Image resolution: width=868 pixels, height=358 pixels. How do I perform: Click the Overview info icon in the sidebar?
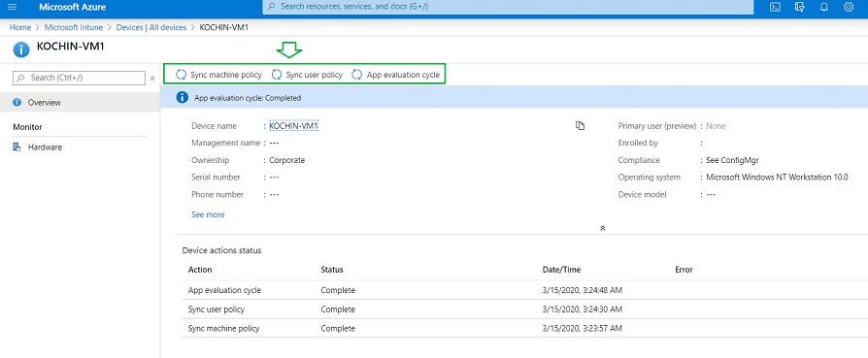click(x=17, y=103)
